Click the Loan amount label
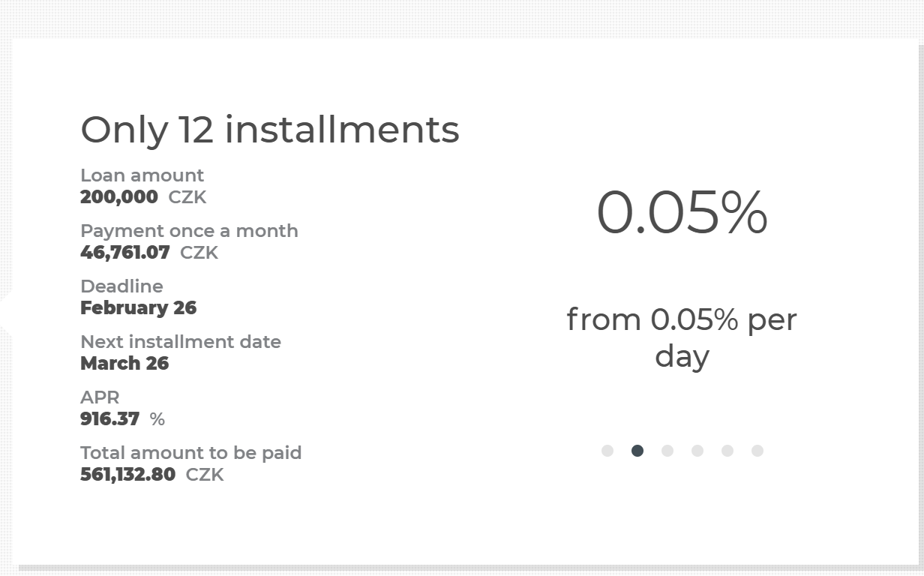Image resolution: width=924 pixels, height=576 pixels. [142, 175]
